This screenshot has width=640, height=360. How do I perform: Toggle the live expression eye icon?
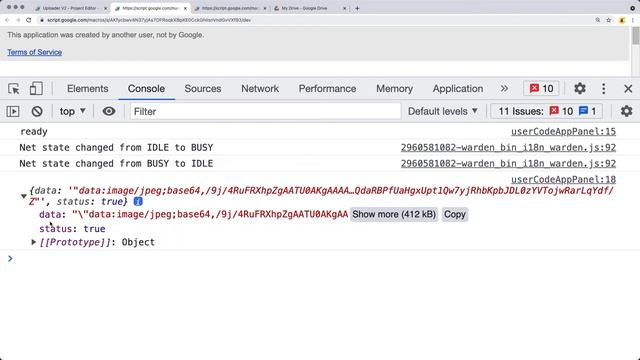(109, 111)
